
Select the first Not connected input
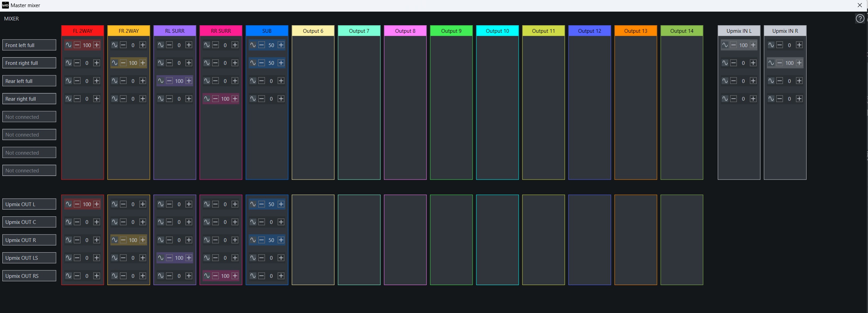click(29, 117)
